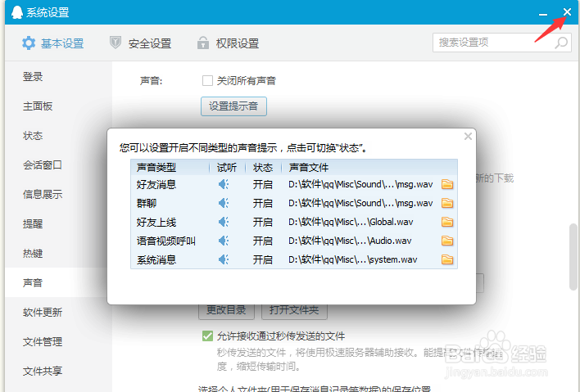Click the lock icon of 权限设置

click(202, 43)
